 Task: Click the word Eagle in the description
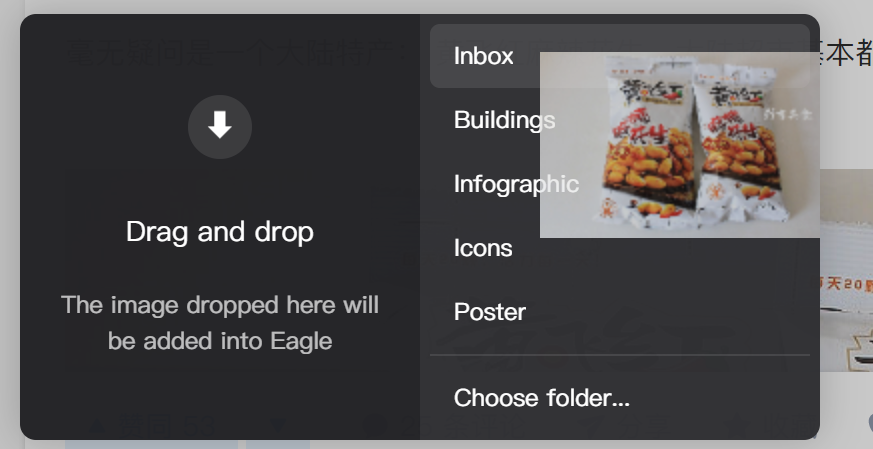point(301,341)
